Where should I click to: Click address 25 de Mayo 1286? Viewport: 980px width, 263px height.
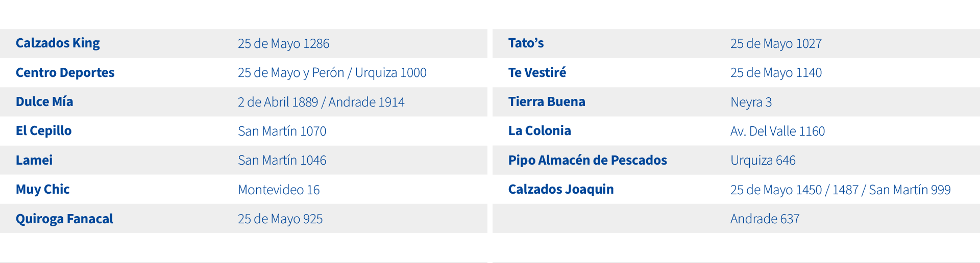(x=283, y=44)
